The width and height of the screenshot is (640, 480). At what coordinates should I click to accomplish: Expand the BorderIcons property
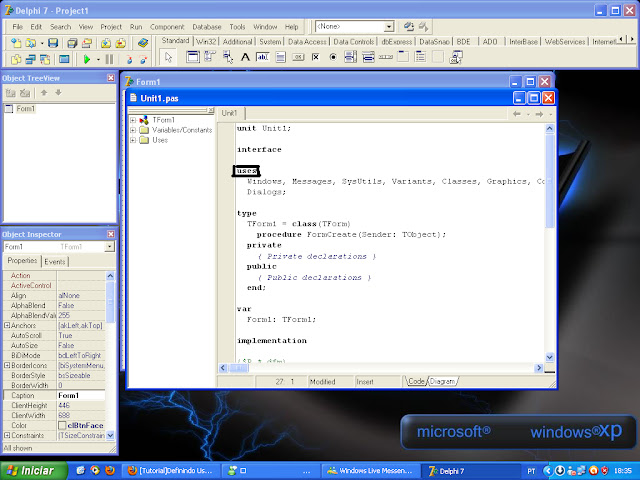pyautogui.click(x=7, y=365)
